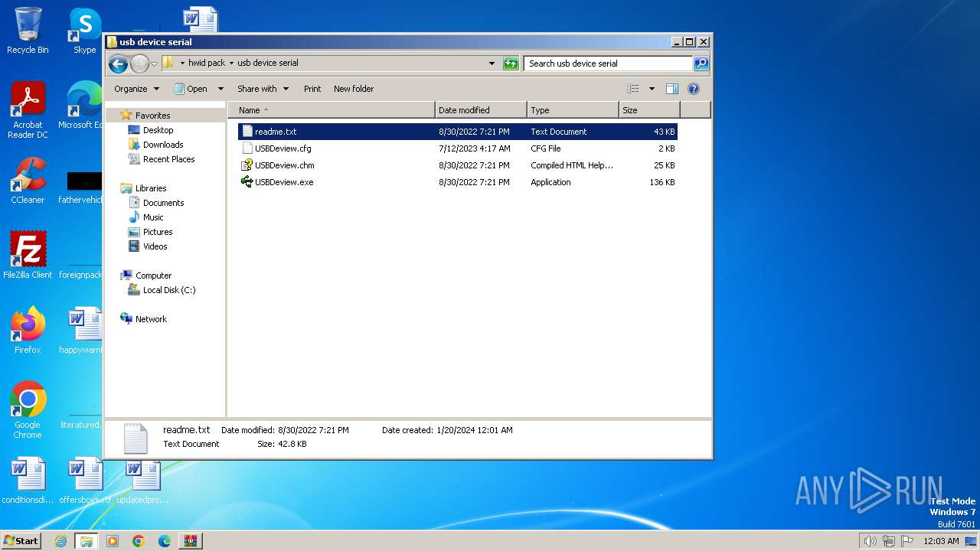Click in the Search usb device serial field

pyautogui.click(x=609, y=64)
